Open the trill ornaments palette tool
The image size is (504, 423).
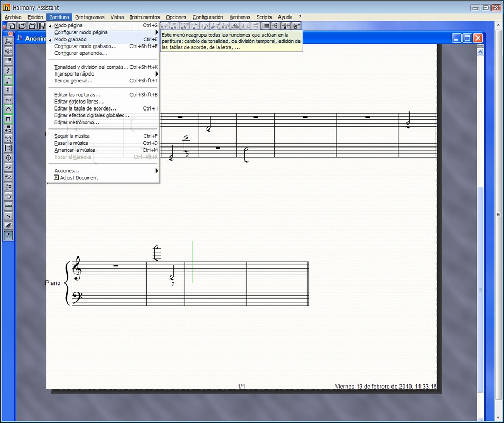tap(8, 100)
